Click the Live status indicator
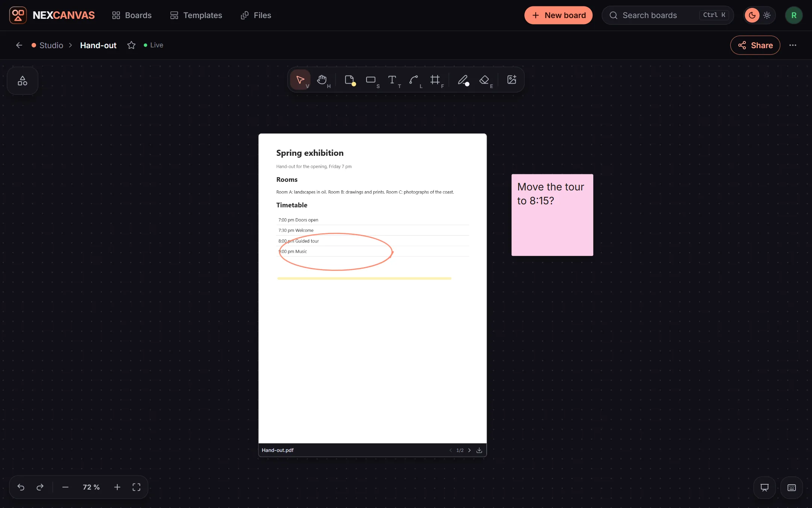The image size is (812, 508). (153, 45)
